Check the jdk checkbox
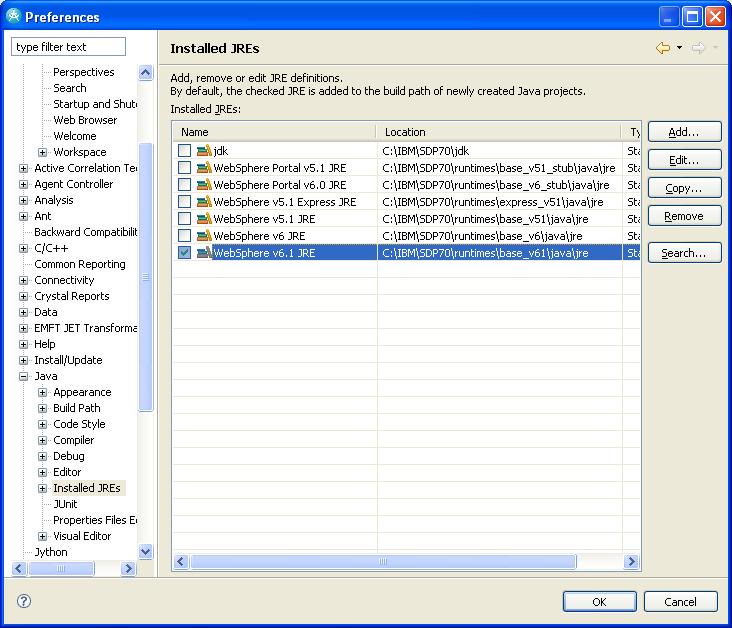Image resolution: width=732 pixels, height=628 pixels. pos(184,150)
